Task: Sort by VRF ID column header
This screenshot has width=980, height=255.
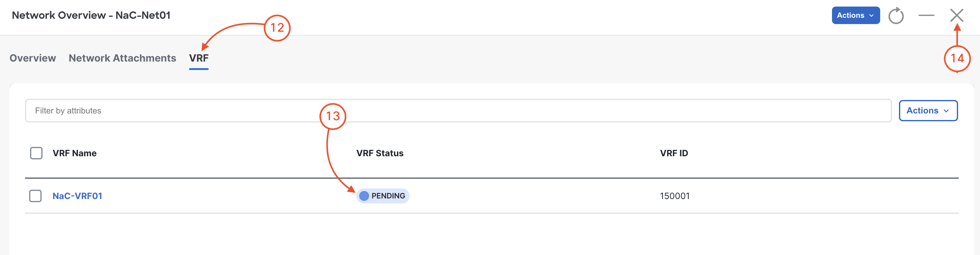Action: point(674,153)
